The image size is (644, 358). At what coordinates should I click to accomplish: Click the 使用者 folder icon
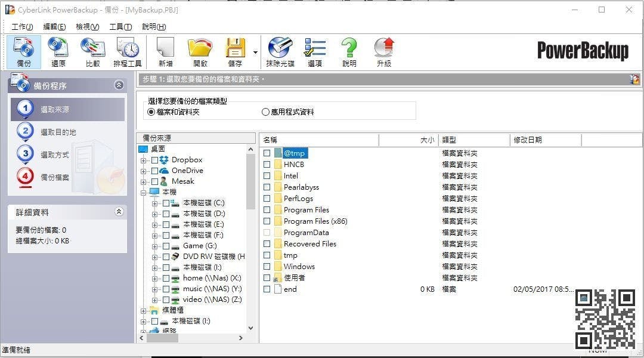[x=278, y=278]
